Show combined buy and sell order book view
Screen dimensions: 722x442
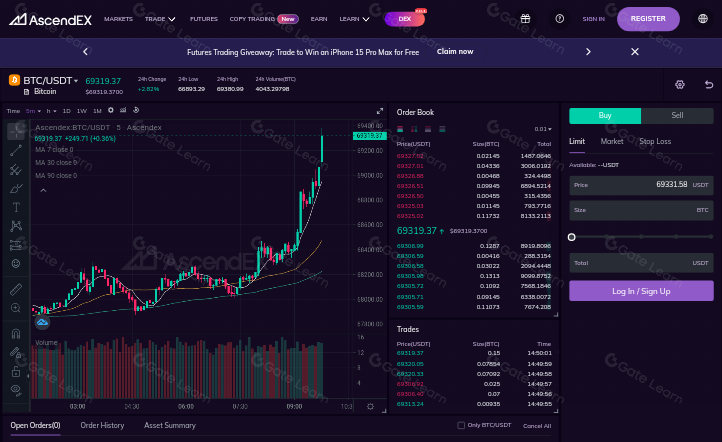pos(400,129)
